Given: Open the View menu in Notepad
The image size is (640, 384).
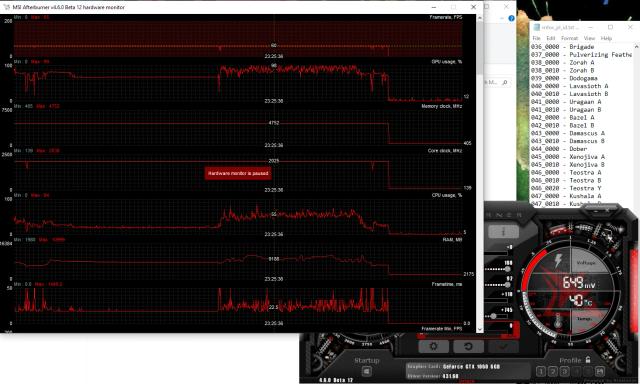Looking at the screenshot, I should pyautogui.click(x=589, y=38).
